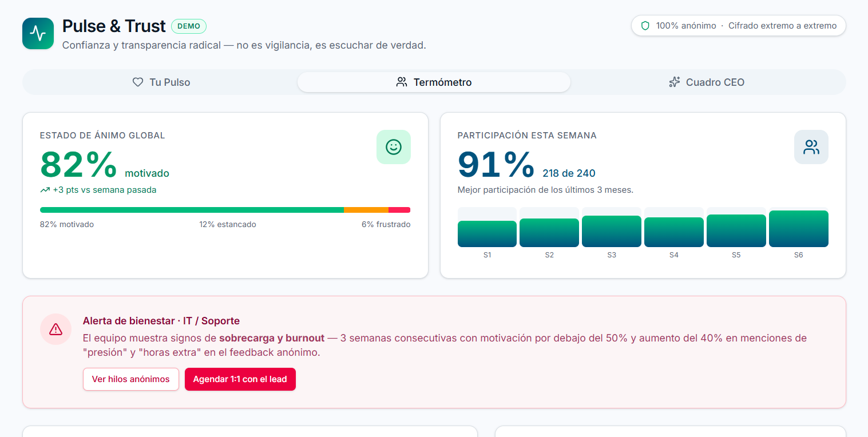Viewport: 868px width, 437px height.
Task: Click the DEMO badge
Action: 189,26
